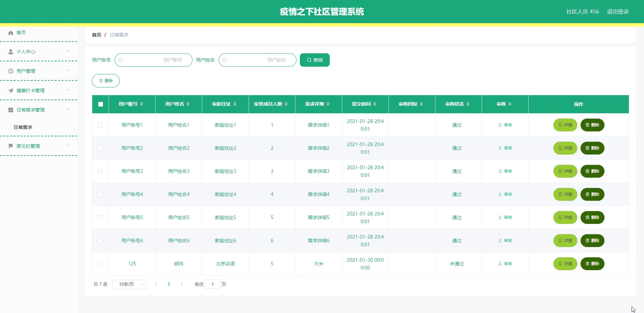Toggle the select-all checkbox in table header
The image size is (644, 313).
101,104
